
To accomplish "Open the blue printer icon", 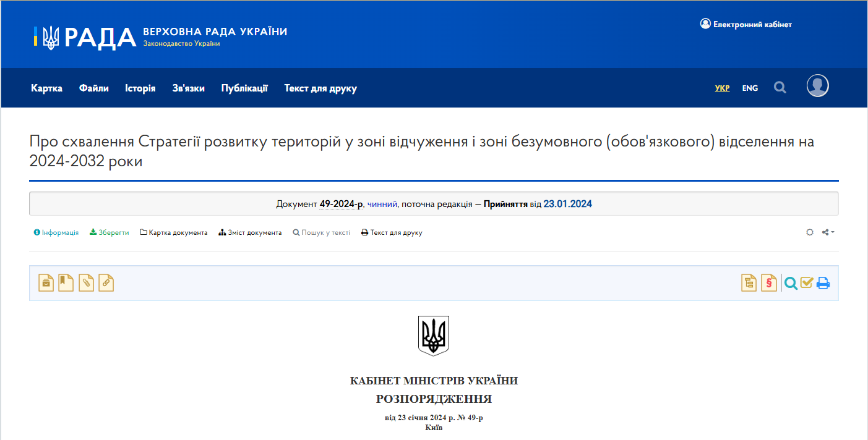I will pyautogui.click(x=823, y=282).
